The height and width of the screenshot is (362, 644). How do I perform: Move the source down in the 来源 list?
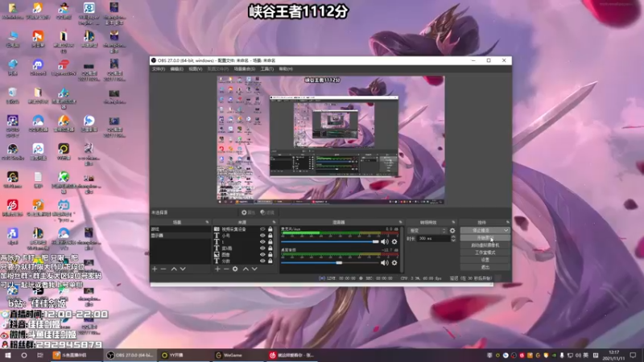pyautogui.click(x=254, y=269)
